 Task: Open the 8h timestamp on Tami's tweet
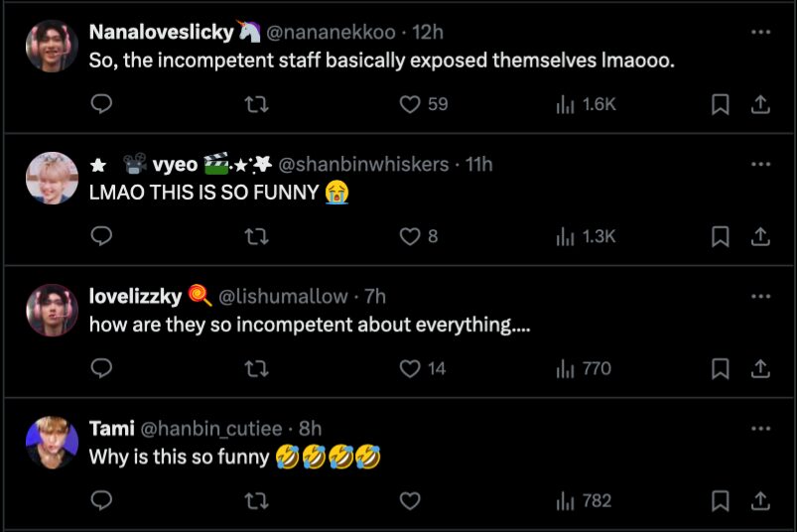point(310,428)
